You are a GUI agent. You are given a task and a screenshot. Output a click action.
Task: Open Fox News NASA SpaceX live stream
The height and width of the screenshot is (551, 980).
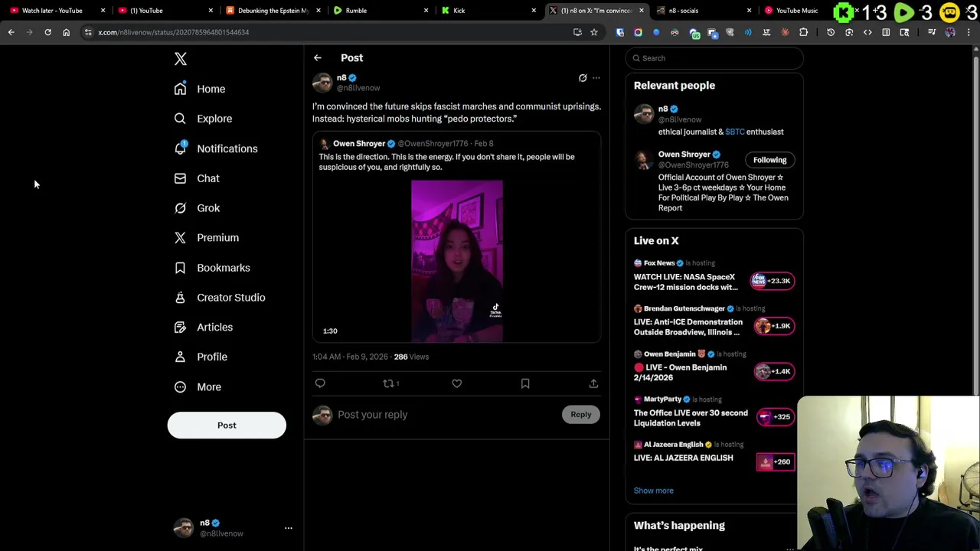[x=686, y=282]
